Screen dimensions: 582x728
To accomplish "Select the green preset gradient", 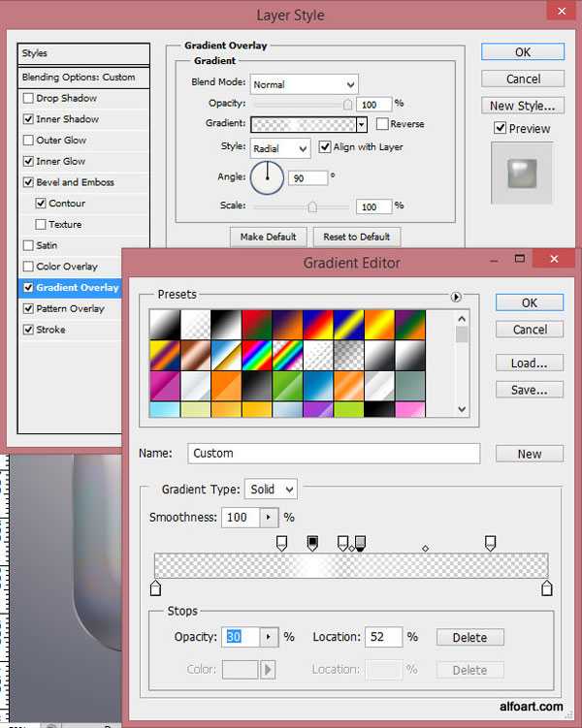I will pyautogui.click(x=287, y=386).
